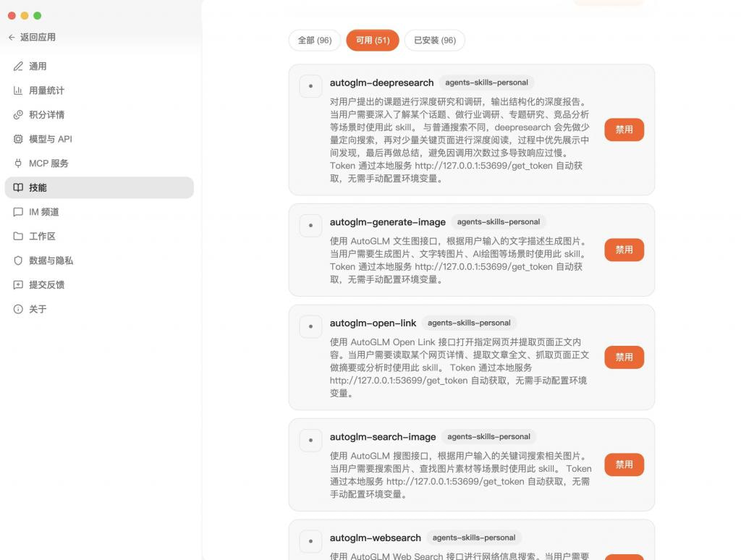Click the info icon for 关于

coord(18,309)
